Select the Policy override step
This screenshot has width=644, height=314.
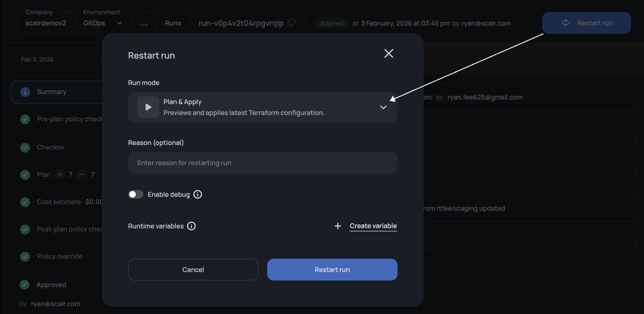[x=59, y=256]
